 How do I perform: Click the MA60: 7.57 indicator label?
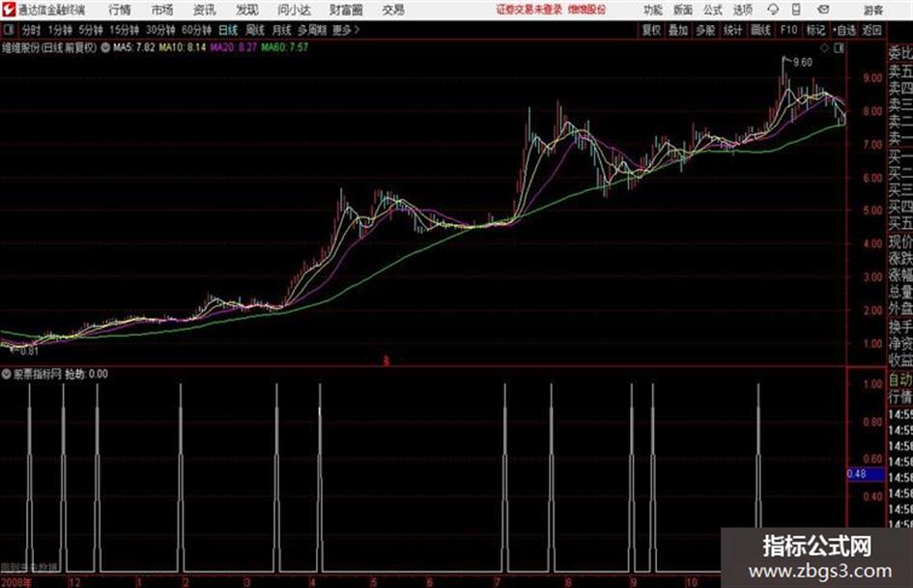coord(285,47)
